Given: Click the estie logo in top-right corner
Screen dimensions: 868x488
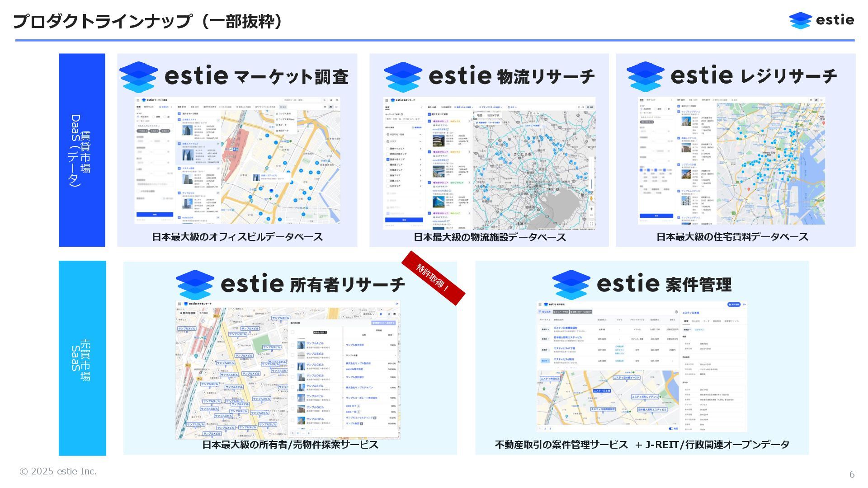Looking at the screenshot, I should (x=821, y=20).
